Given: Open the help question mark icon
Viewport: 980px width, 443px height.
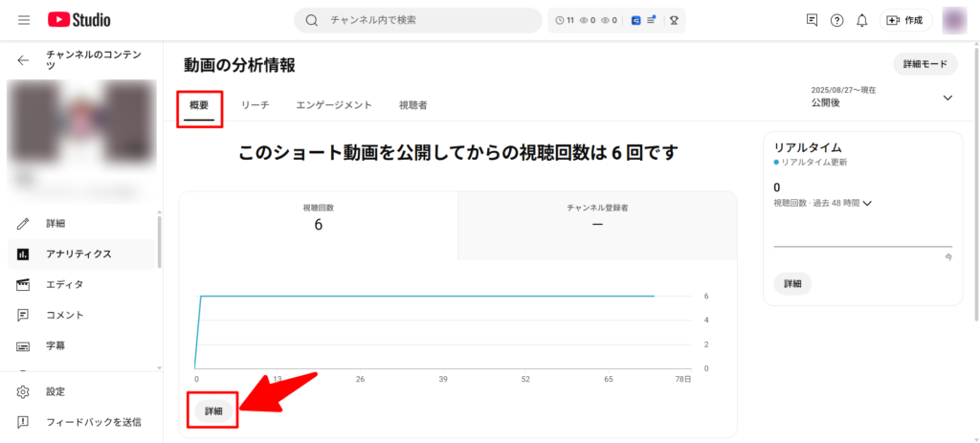Looking at the screenshot, I should tap(836, 20).
